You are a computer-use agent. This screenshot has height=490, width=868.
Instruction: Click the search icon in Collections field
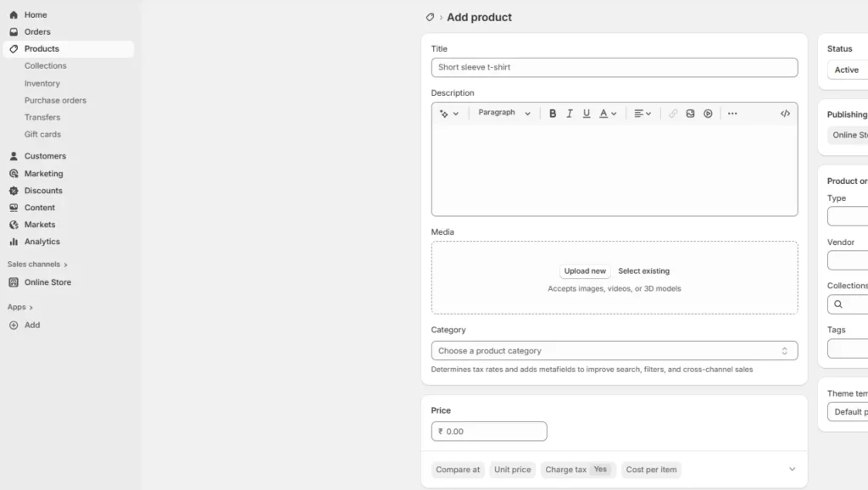coord(837,304)
